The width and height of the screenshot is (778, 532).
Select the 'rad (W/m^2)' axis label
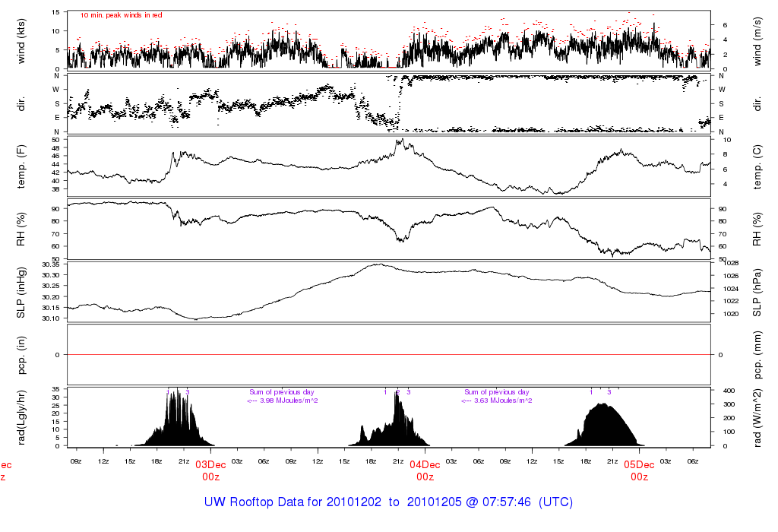[x=757, y=417]
